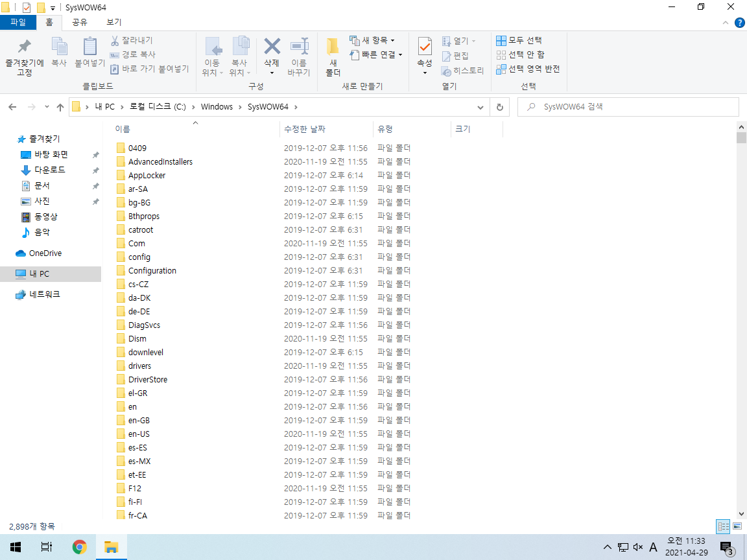Click the volume muted tray icon
The height and width of the screenshot is (560, 747).
point(638,547)
